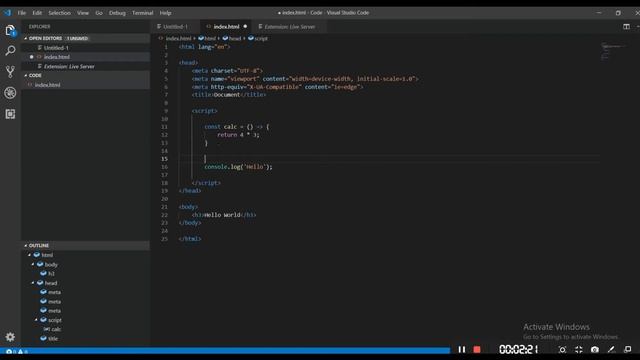Click the calc variable icon in Outline
The height and width of the screenshot is (360, 640).
coord(47,329)
